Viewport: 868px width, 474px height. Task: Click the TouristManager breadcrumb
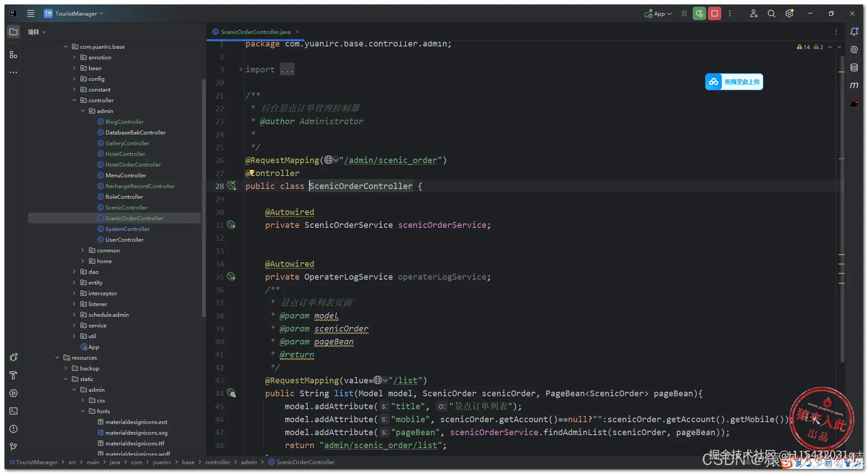[37, 462]
